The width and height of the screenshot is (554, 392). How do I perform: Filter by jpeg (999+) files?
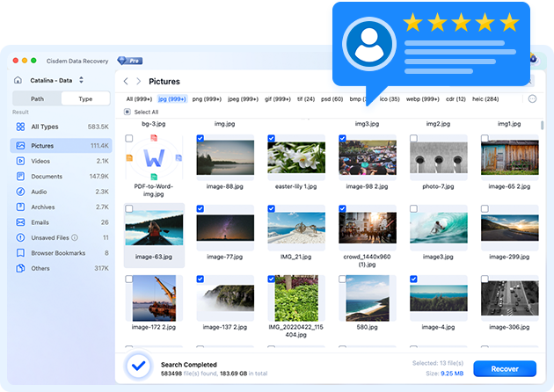click(243, 99)
